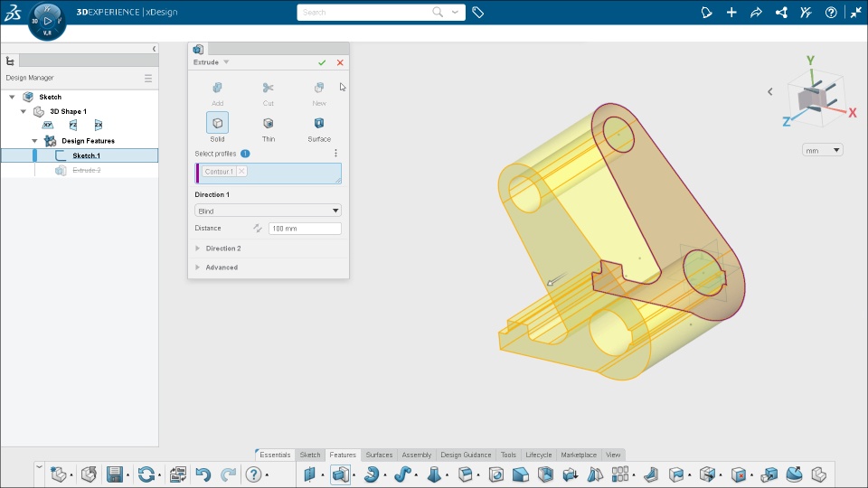Select the Solid extrude option

[217, 127]
